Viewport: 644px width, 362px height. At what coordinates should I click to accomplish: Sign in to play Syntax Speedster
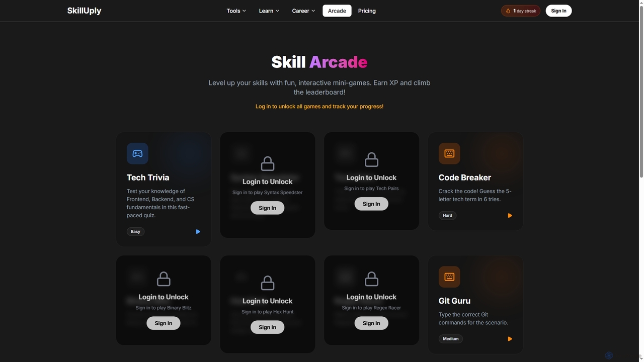coord(268,208)
